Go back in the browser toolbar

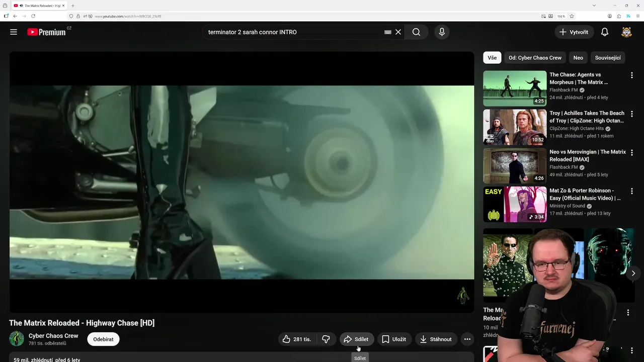(x=15, y=16)
